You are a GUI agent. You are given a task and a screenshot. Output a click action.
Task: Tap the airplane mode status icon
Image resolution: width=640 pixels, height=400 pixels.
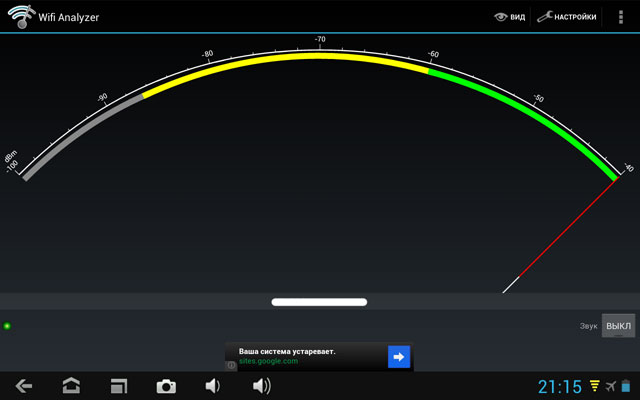point(611,386)
